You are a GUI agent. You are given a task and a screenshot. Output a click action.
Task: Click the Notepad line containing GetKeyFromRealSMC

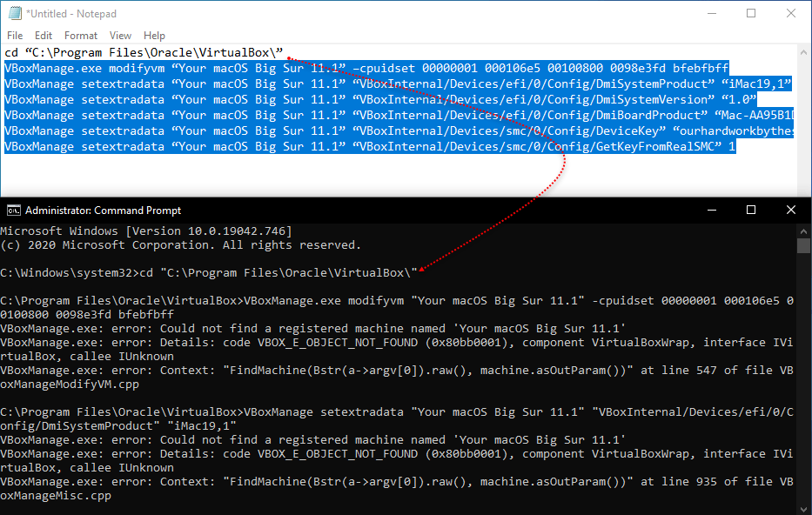click(370, 146)
